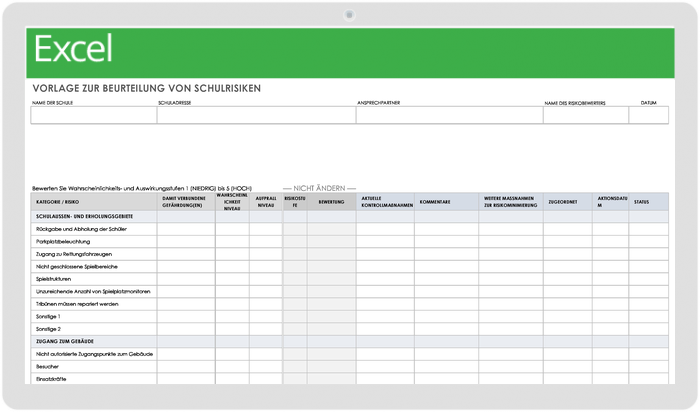700x412 pixels.
Task: Click the 'Zugeordnet' column header
Action: coord(568,202)
